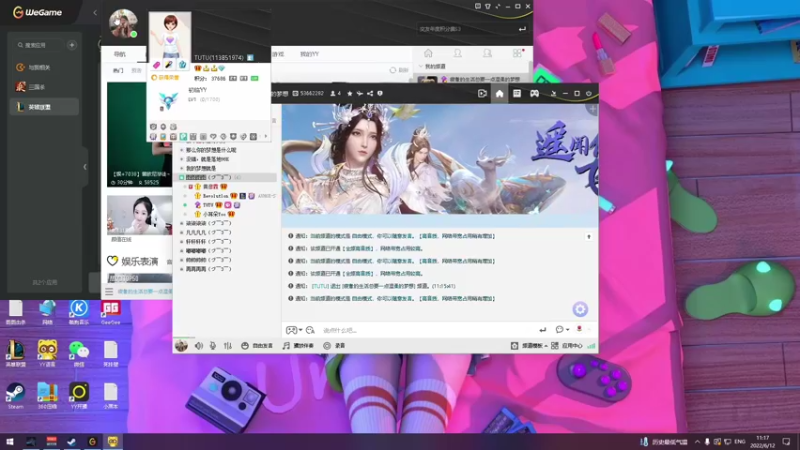Viewport: 800px width, 450px height.
Task: Click the member count icon showing 4
Action: [x=335, y=93]
